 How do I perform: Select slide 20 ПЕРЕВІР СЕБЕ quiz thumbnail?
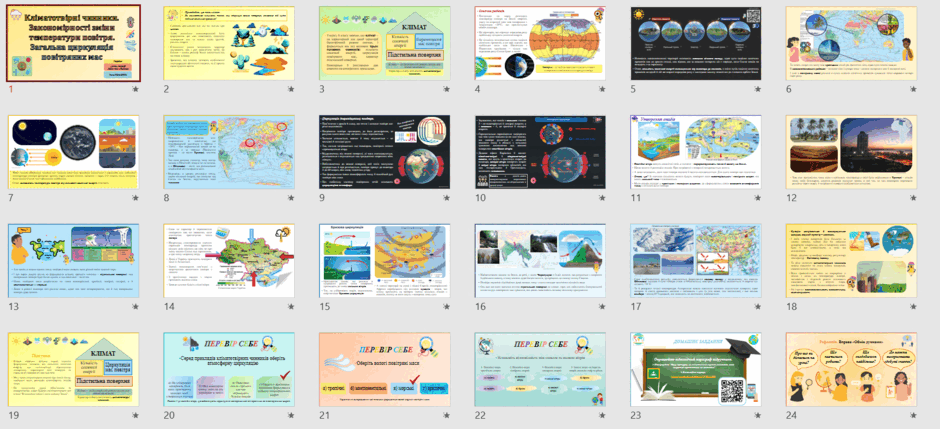pyautogui.click(x=229, y=370)
